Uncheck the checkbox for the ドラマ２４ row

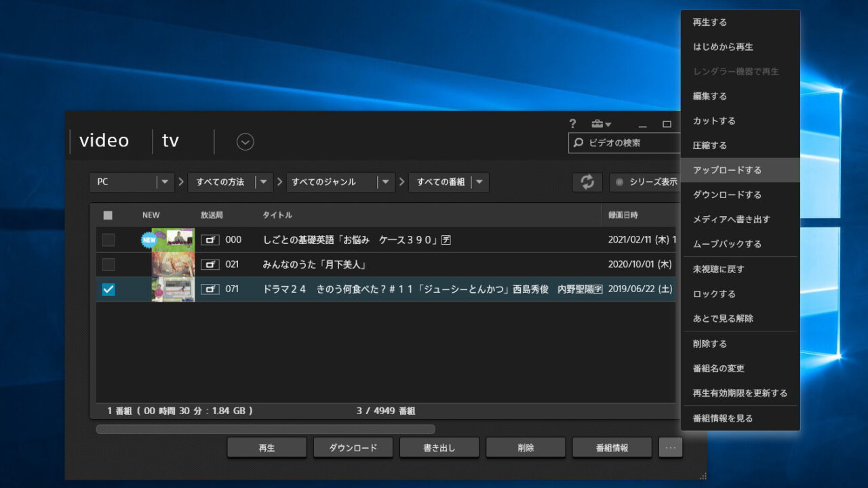(108, 289)
